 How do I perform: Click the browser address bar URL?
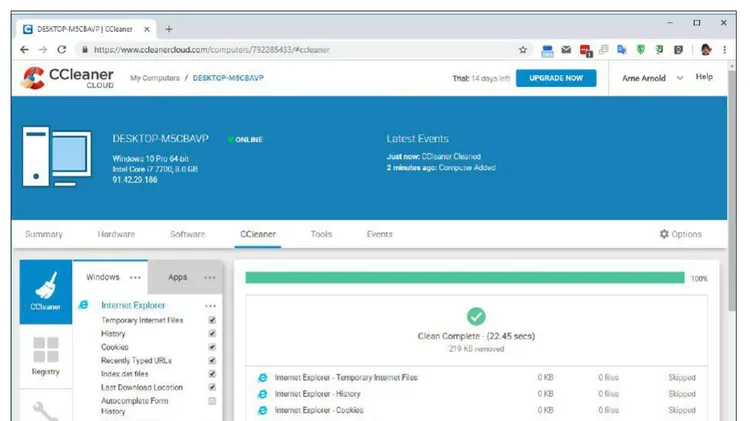pyautogui.click(x=211, y=50)
